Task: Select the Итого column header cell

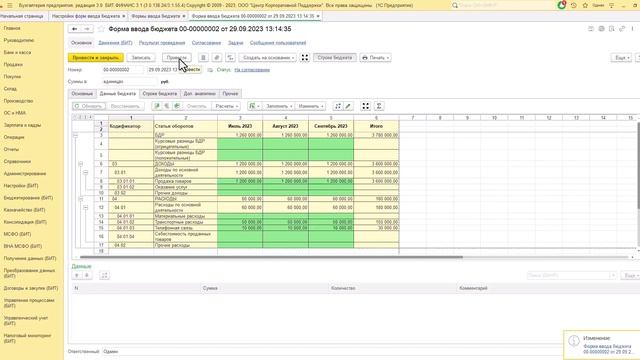Action: click(x=376, y=126)
